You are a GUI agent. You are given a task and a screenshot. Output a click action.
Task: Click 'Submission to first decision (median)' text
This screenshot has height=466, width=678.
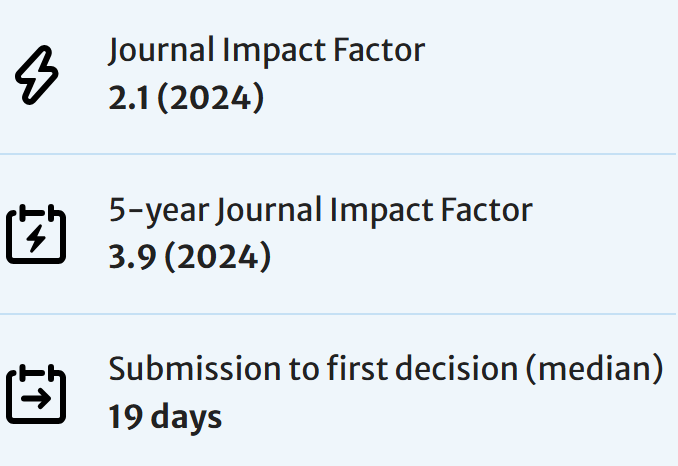tap(386, 369)
